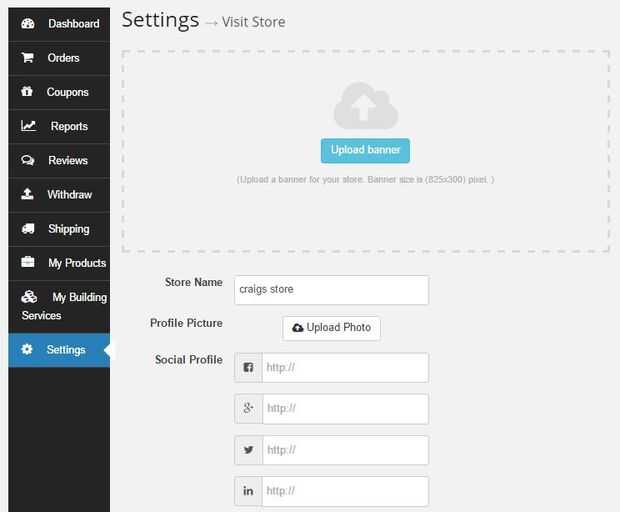This screenshot has width=620, height=512.
Task: Click the Reports chart icon
Action: pos(29,126)
